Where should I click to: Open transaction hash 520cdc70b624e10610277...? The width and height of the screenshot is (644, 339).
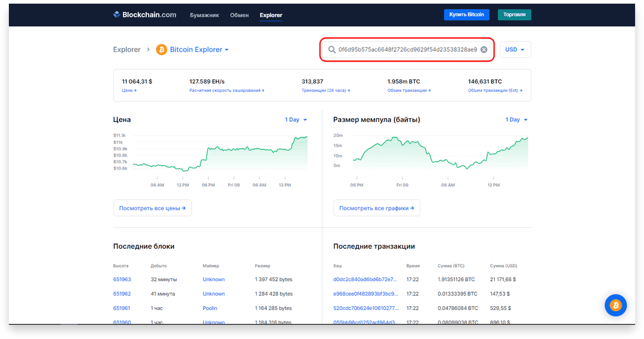[366, 308]
